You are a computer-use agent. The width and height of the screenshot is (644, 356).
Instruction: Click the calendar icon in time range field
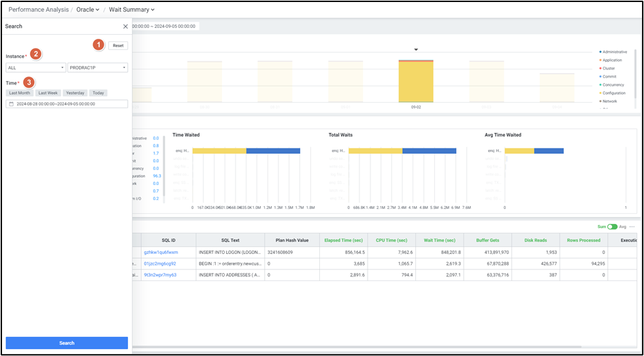click(x=12, y=104)
